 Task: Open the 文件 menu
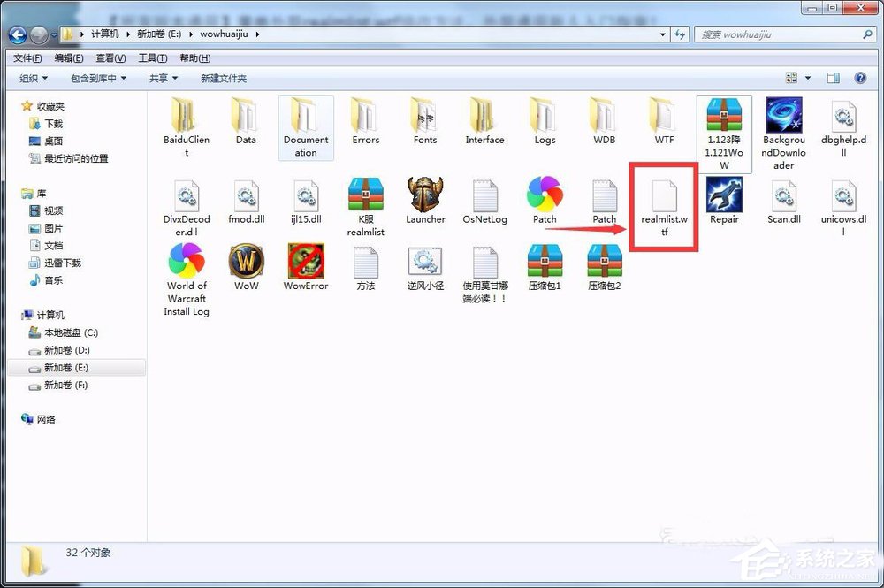click(27, 57)
